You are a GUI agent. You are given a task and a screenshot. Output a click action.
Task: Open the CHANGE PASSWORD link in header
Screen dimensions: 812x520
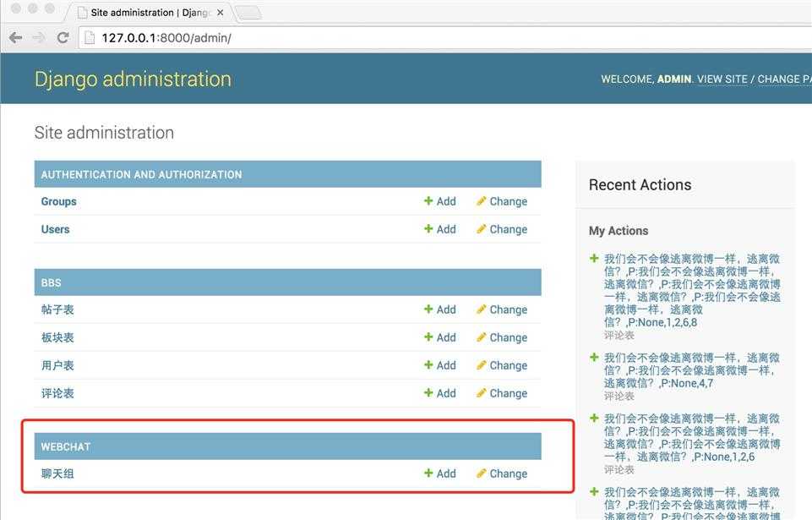pos(785,79)
